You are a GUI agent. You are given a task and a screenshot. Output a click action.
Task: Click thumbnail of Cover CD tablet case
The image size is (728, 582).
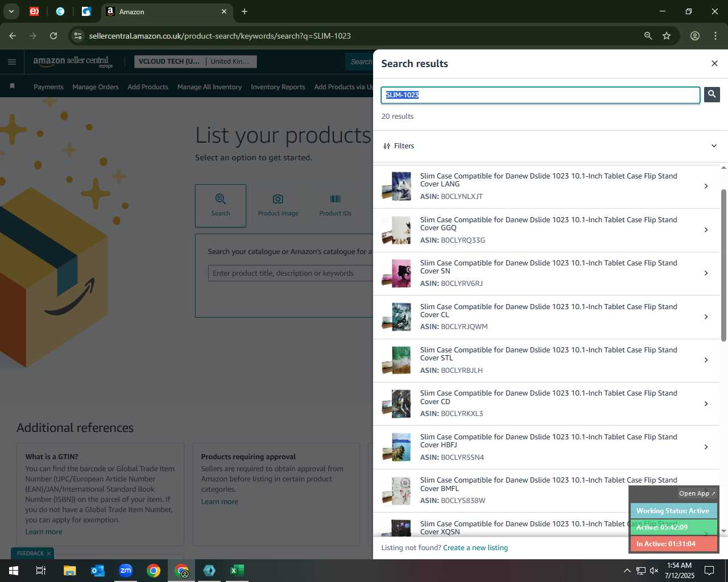(x=396, y=404)
